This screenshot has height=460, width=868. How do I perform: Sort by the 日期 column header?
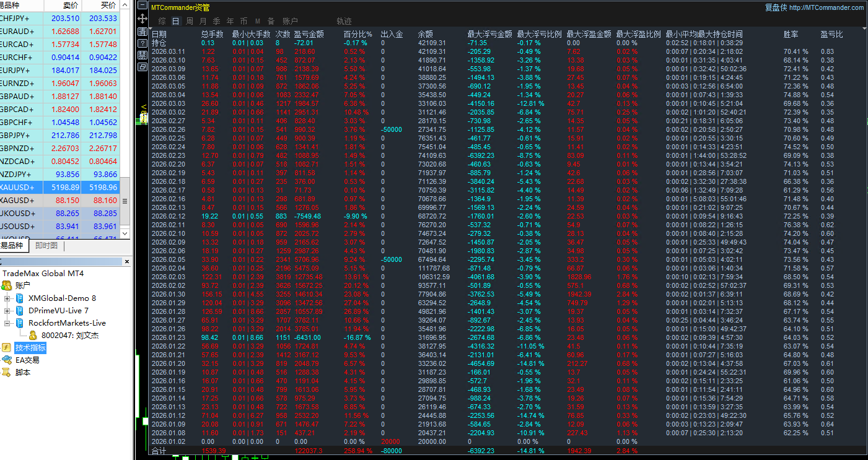point(159,34)
